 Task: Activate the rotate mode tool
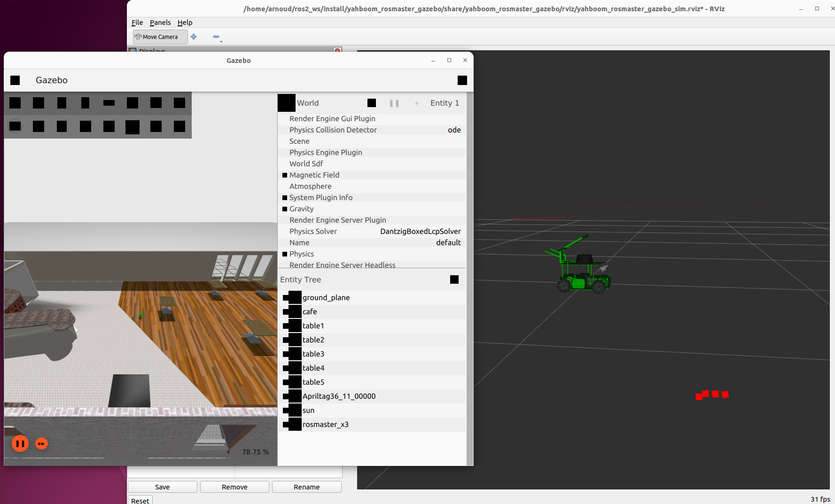point(62,126)
